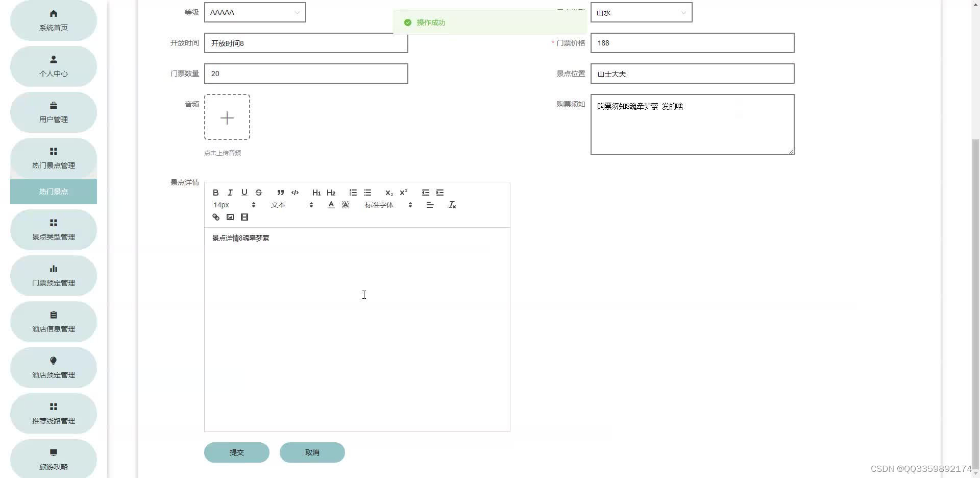Open the 文本 heading style dropdown
The image size is (980, 478).
point(291,205)
